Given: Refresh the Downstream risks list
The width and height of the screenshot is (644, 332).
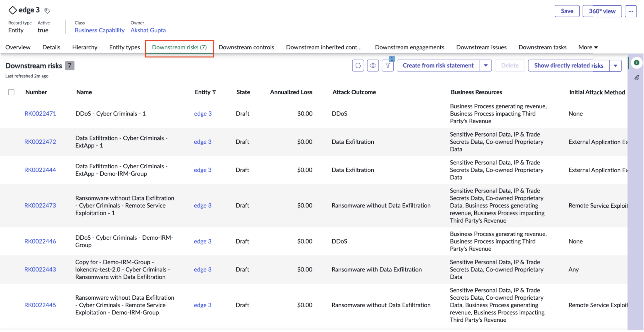Looking at the screenshot, I should tap(358, 65).
